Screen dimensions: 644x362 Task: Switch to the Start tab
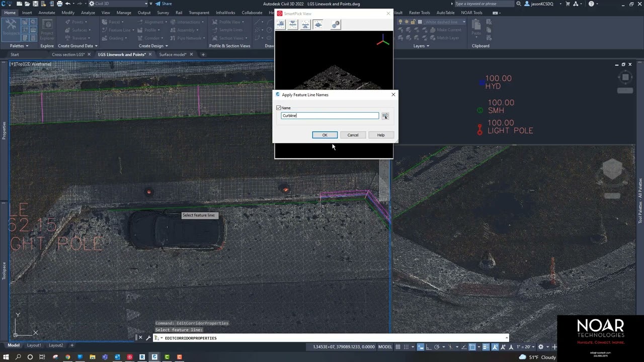tap(15, 54)
